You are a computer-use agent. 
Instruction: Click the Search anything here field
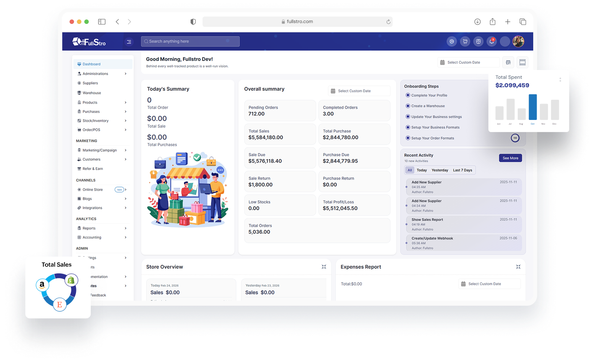(190, 42)
